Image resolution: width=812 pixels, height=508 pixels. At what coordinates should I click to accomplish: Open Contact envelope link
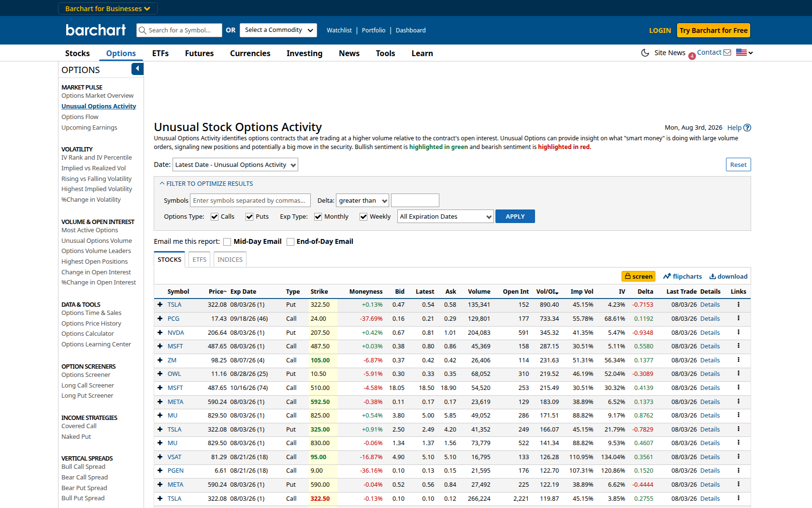click(714, 52)
